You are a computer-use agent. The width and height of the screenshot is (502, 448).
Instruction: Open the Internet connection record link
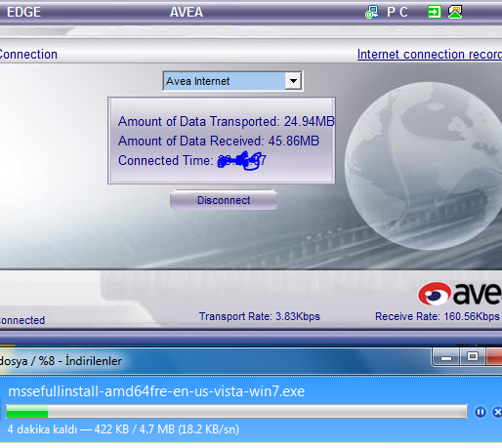point(430,55)
